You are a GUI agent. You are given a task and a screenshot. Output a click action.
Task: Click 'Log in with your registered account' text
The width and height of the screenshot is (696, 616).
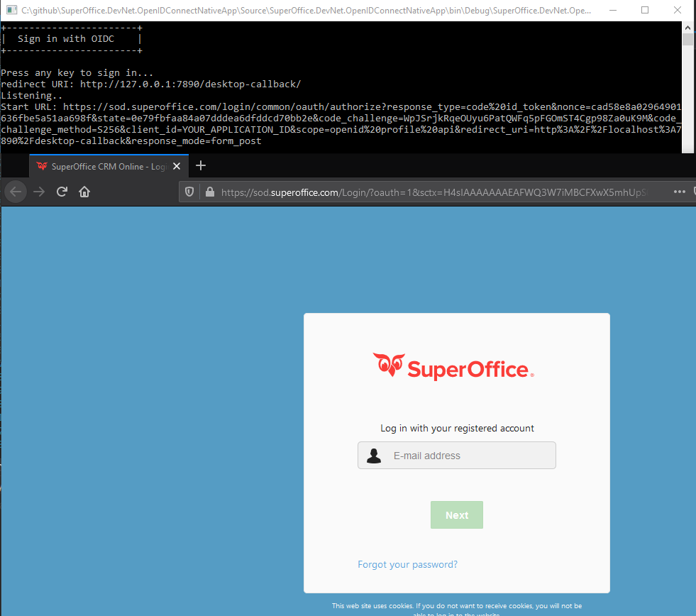tap(457, 428)
